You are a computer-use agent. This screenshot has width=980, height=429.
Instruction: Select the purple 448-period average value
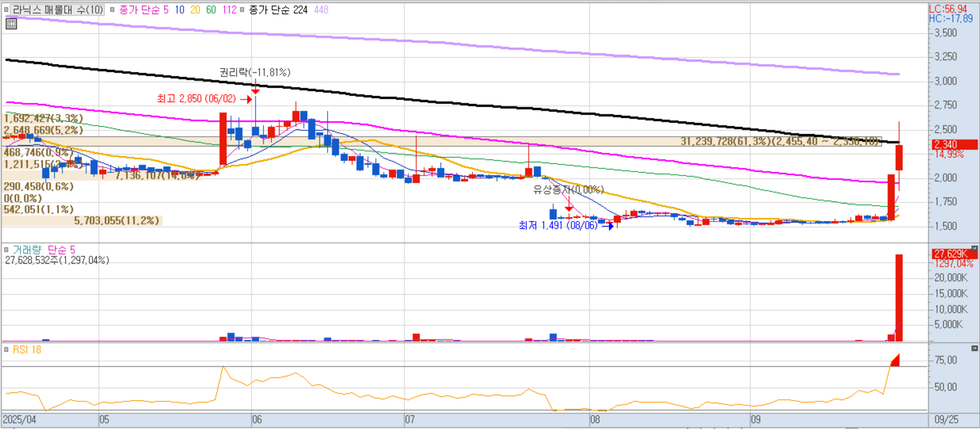[321, 10]
